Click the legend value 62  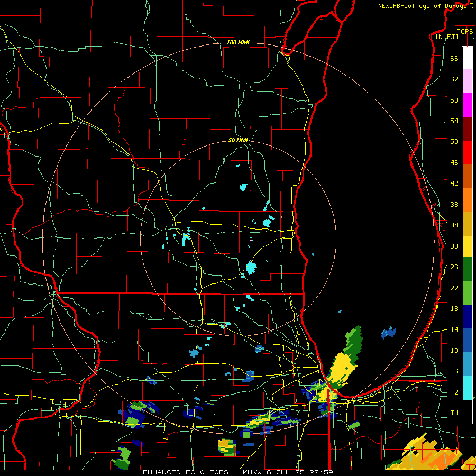454,79
